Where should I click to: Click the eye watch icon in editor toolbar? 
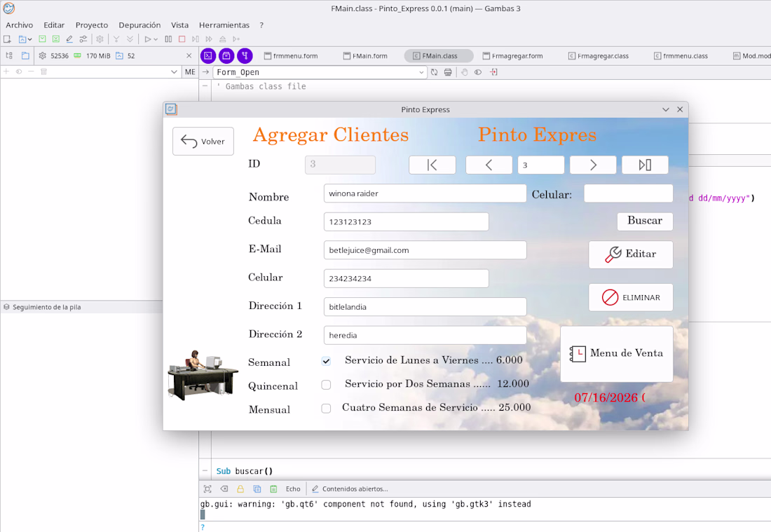[478, 72]
